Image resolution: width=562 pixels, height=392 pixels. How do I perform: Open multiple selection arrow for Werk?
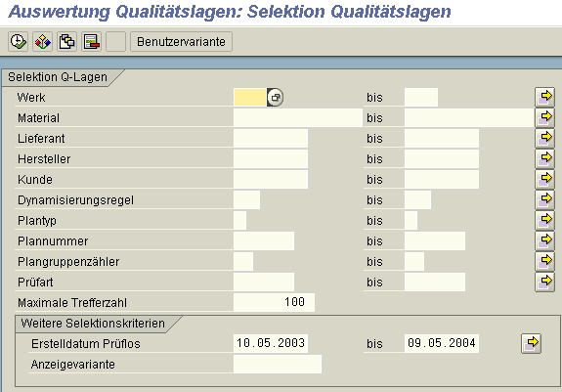click(x=544, y=97)
